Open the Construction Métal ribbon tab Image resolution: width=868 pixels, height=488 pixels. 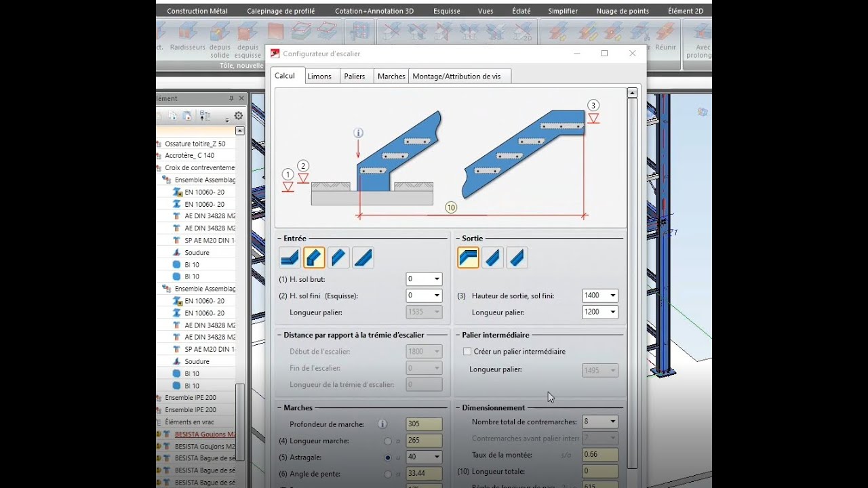197,11
